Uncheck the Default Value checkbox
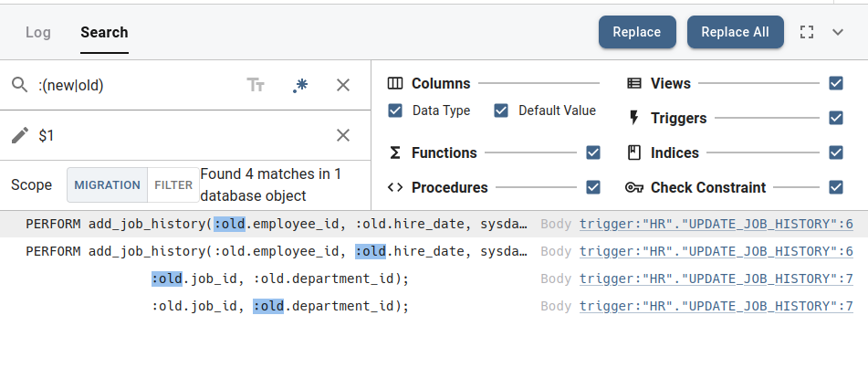Screen dimensions: 868x368 [x=501, y=110]
